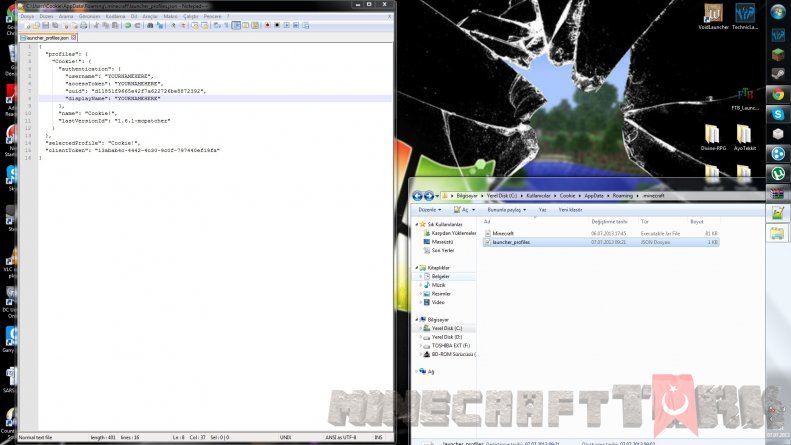This screenshot has height=445, width=791.
Task: Open Arama menu in Notepad++
Action: 66,16
